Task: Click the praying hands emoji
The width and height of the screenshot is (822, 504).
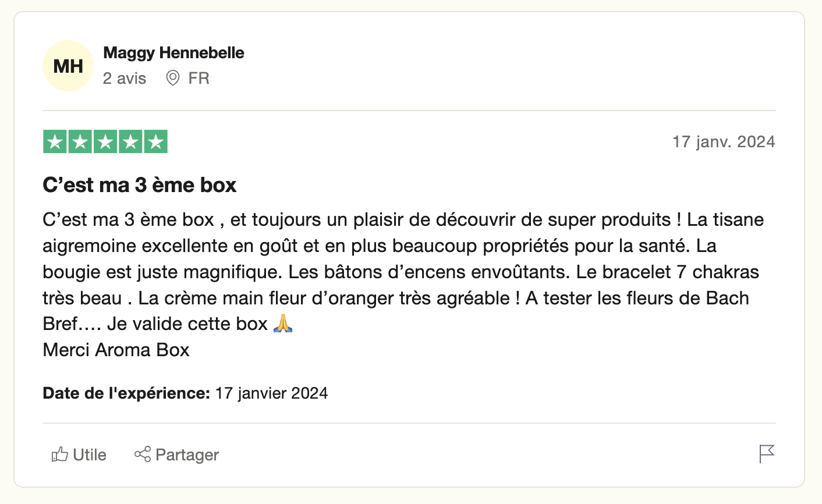Action: [x=283, y=323]
